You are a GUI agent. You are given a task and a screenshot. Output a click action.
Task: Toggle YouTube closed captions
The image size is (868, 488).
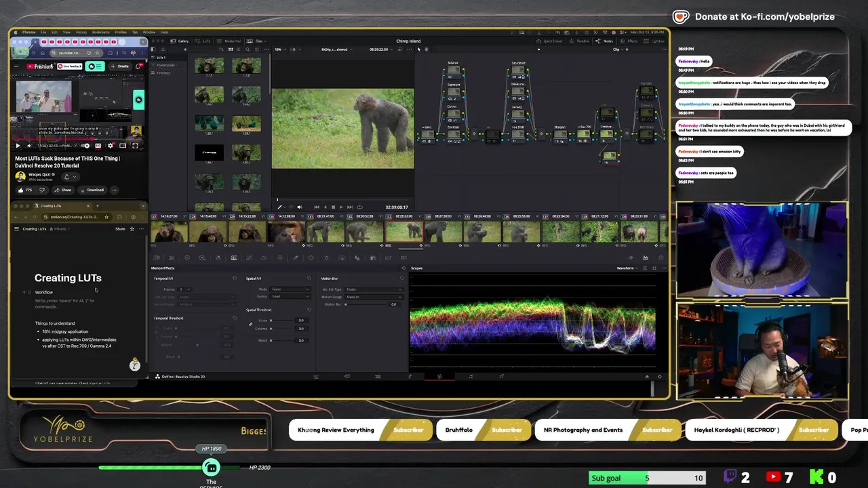98,146
